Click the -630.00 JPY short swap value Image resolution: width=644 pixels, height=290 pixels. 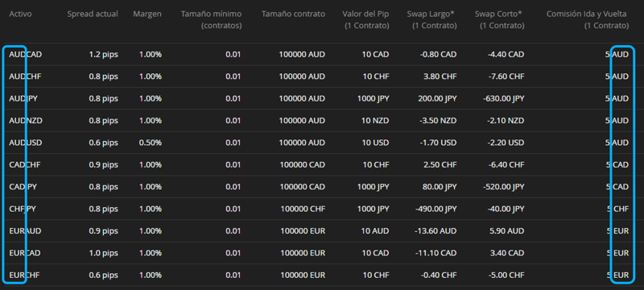tap(504, 98)
